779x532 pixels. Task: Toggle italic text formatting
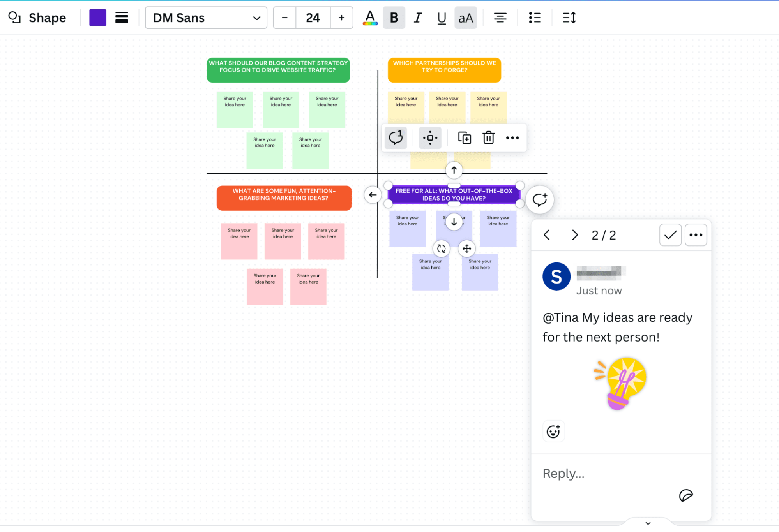(x=417, y=18)
